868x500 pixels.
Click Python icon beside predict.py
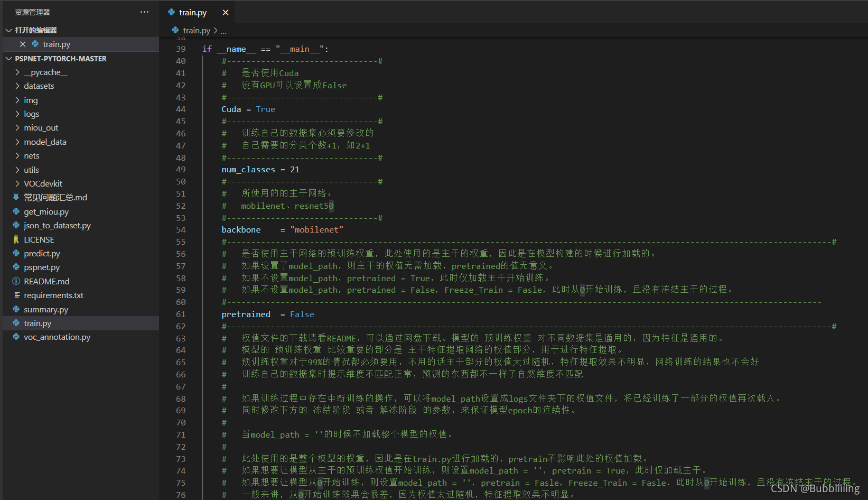(x=16, y=253)
